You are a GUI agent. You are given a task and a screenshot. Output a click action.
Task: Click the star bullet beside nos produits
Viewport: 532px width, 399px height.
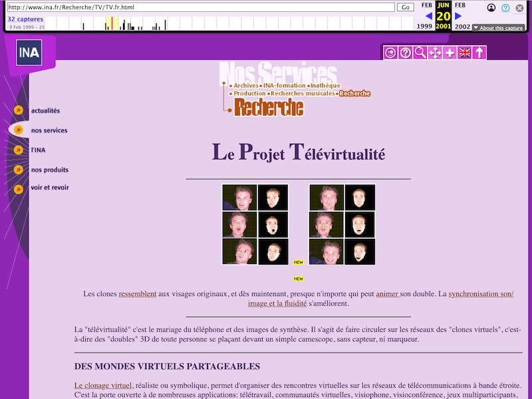(19, 170)
